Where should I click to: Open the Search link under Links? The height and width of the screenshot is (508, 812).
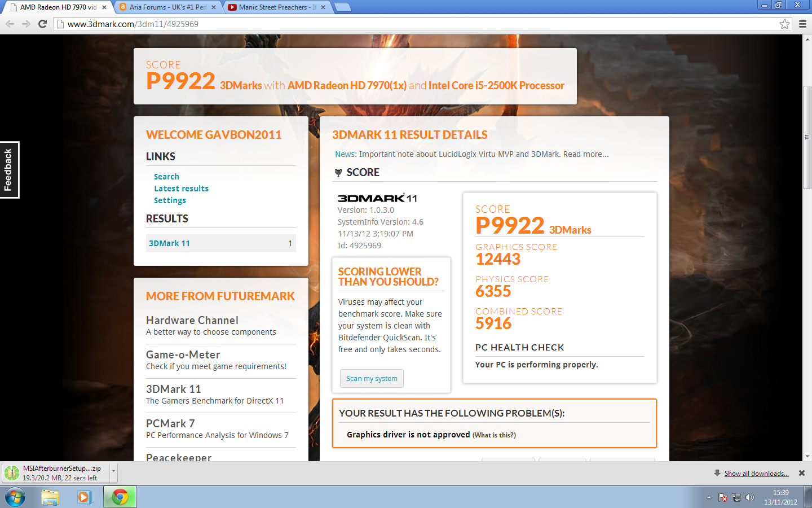(166, 177)
